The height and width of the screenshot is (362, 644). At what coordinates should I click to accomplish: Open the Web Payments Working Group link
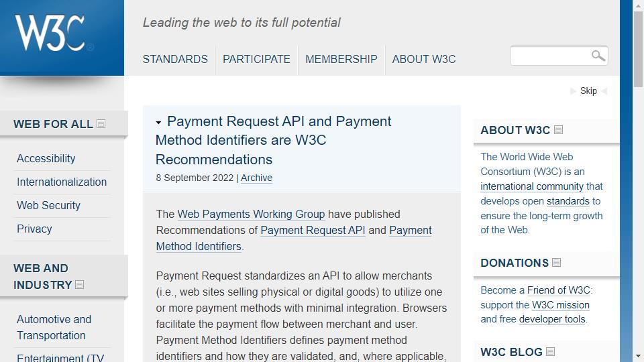coord(251,215)
